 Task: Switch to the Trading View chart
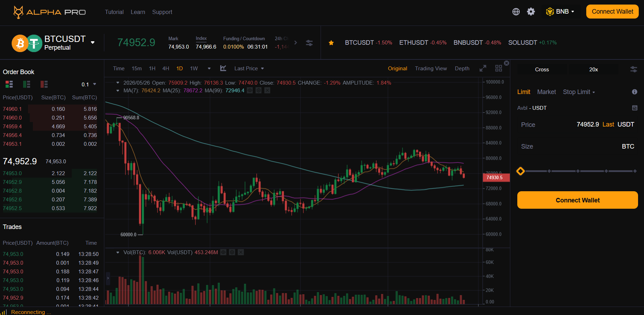[x=431, y=69]
